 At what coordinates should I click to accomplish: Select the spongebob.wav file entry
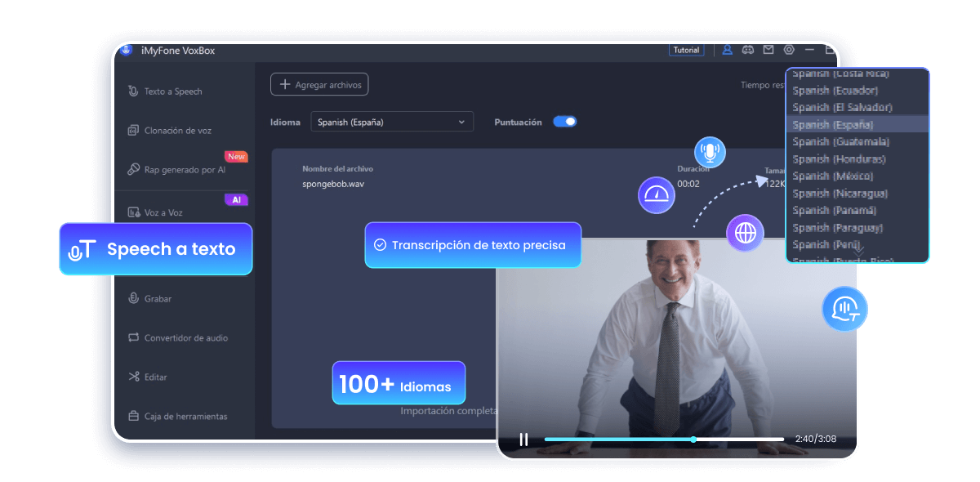point(333,184)
